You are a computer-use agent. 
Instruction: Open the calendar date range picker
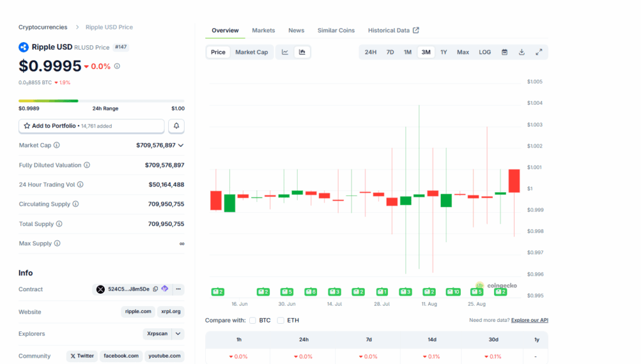pos(505,52)
